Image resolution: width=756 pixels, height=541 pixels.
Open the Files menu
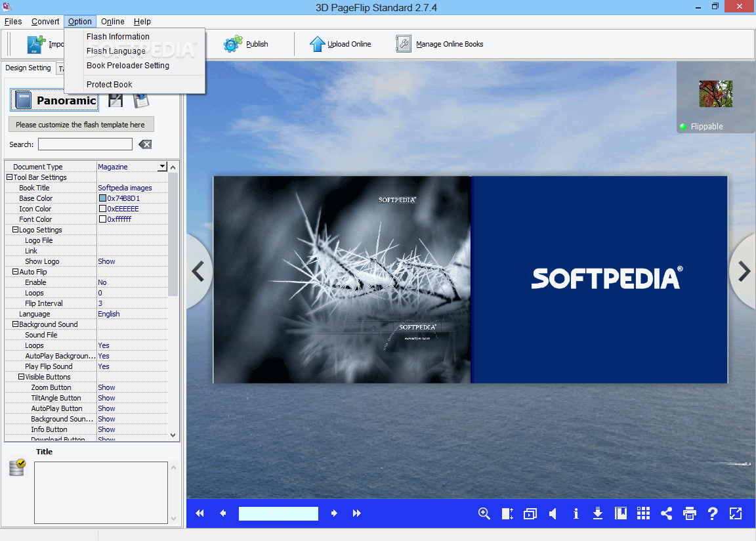(13, 22)
